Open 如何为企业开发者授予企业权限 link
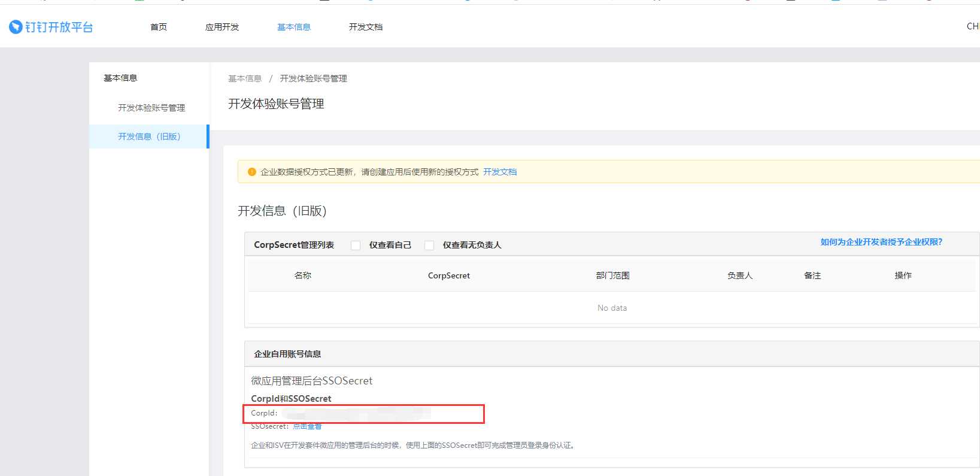The height and width of the screenshot is (476, 980). coord(881,242)
